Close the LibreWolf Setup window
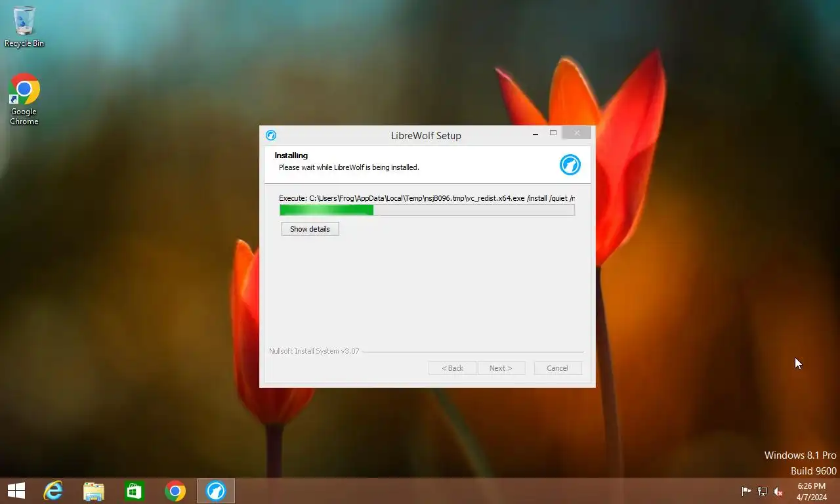Image resolution: width=840 pixels, height=504 pixels. tap(577, 133)
